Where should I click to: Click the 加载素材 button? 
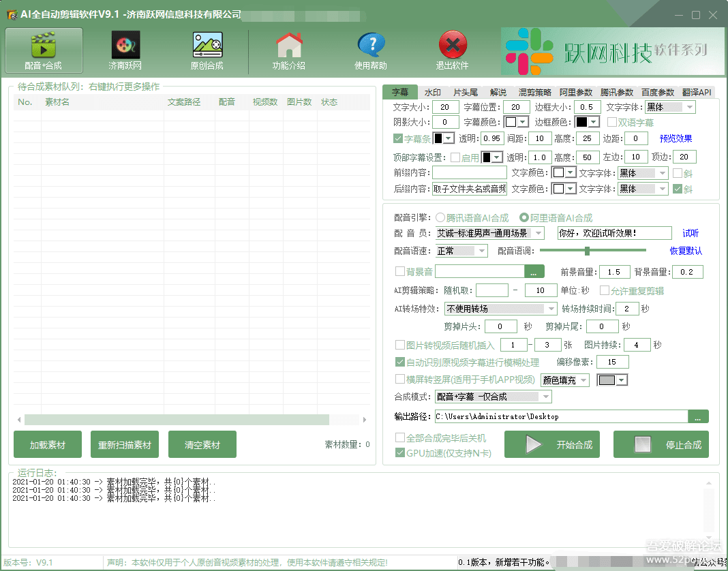(47, 444)
